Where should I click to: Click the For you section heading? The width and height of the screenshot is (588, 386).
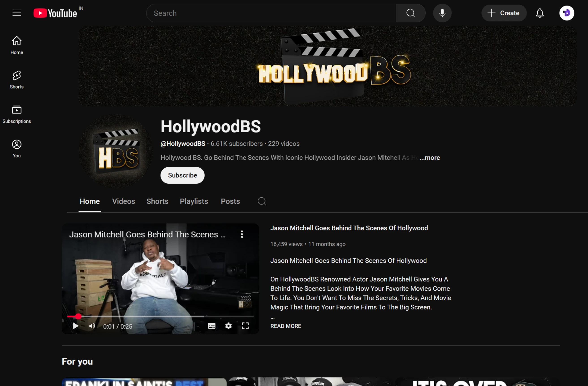77,362
